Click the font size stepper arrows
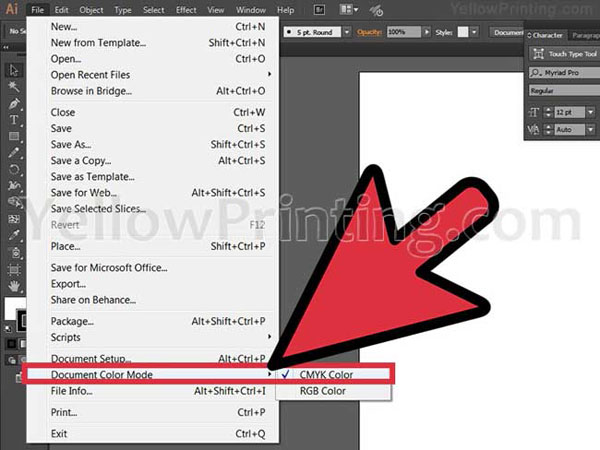The image size is (600, 450). click(548, 112)
